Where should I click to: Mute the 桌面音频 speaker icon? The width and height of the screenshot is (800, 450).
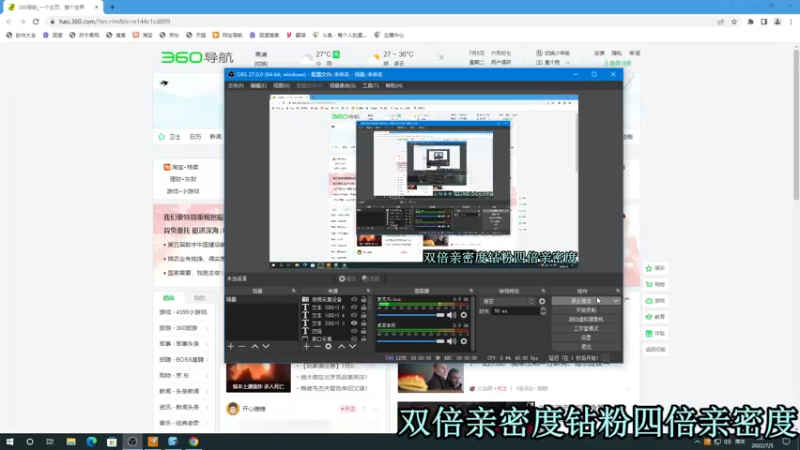(x=452, y=341)
